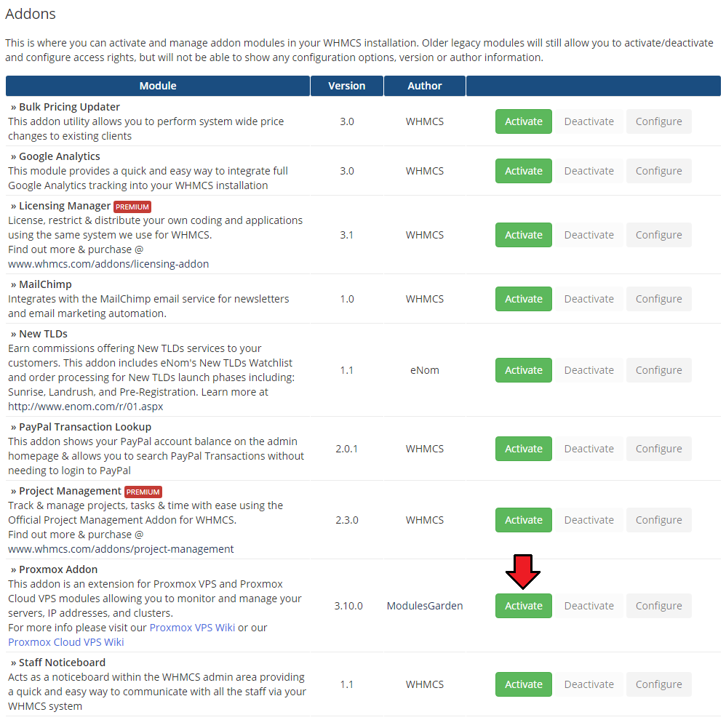Viewport: 726px width, 728px height.
Task: Click the eNom author cell
Action: pyautogui.click(x=425, y=370)
